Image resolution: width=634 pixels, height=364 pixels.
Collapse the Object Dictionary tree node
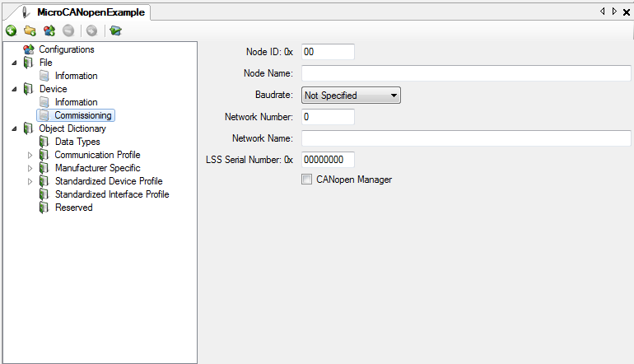pyautogui.click(x=14, y=128)
